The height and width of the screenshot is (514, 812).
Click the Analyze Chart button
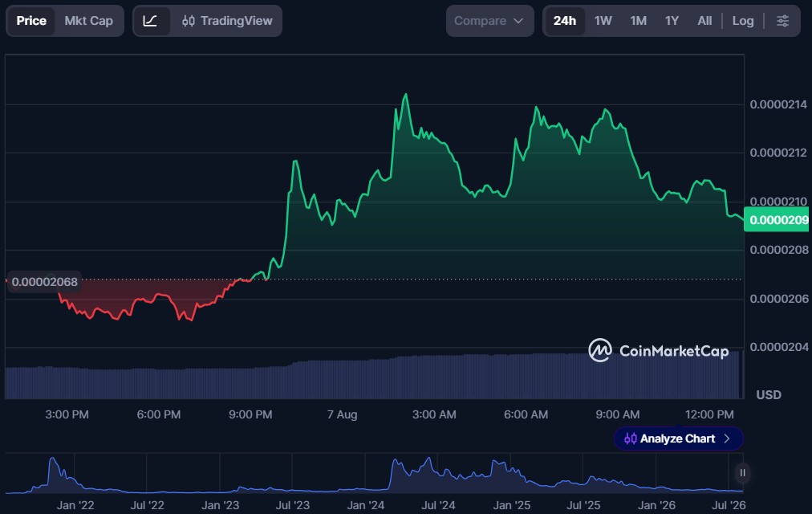pyautogui.click(x=678, y=439)
